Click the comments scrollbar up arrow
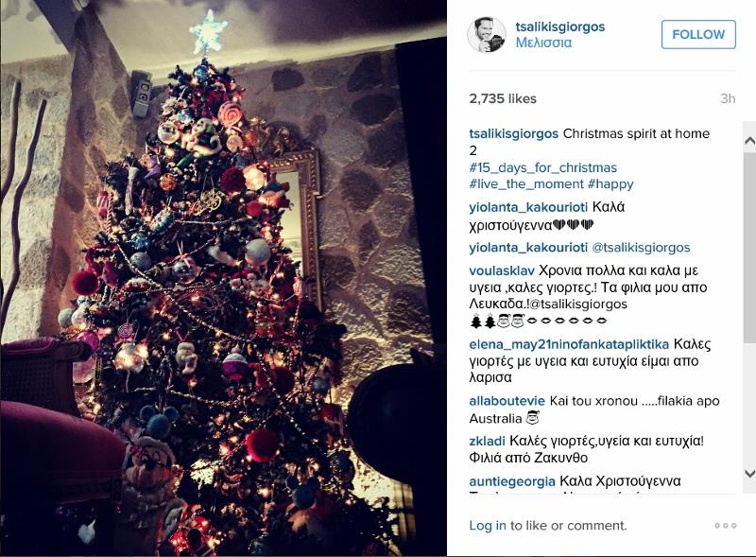 click(749, 141)
